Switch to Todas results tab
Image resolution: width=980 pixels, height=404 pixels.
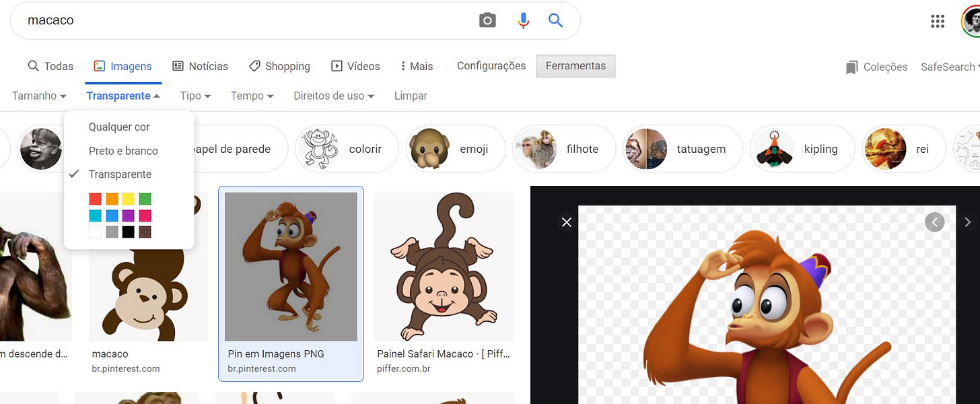click(50, 66)
